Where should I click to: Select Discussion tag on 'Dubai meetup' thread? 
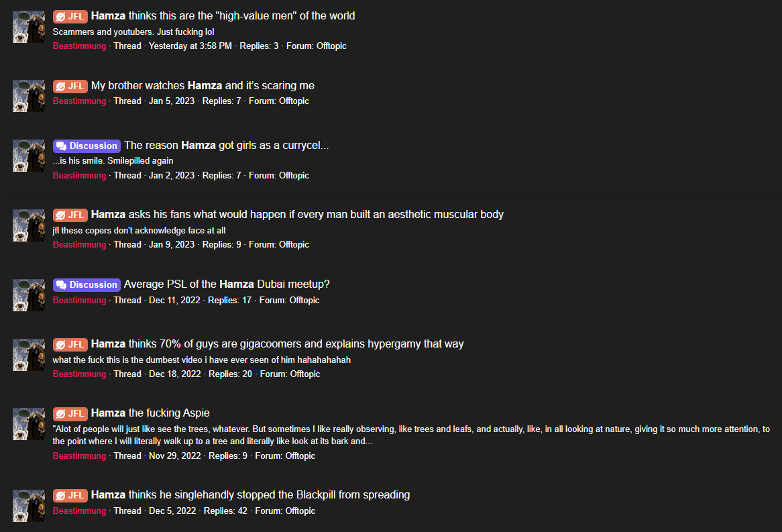pyautogui.click(x=87, y=285)
